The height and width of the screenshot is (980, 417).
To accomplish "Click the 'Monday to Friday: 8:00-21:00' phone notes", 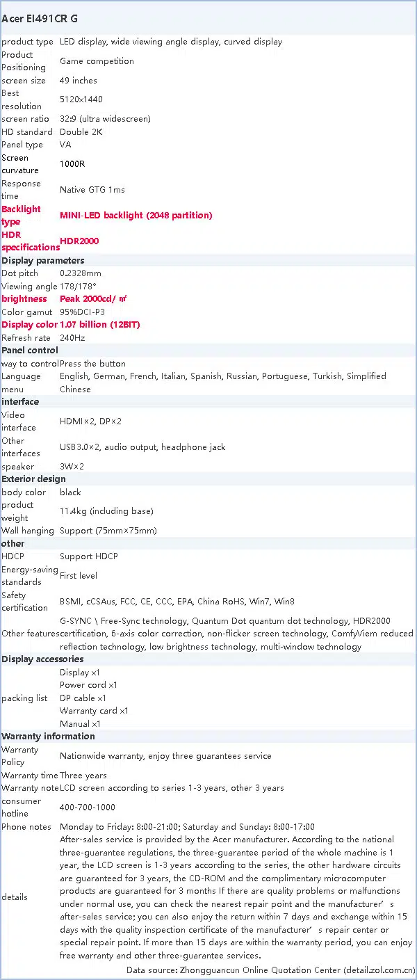I will (187, 827).
